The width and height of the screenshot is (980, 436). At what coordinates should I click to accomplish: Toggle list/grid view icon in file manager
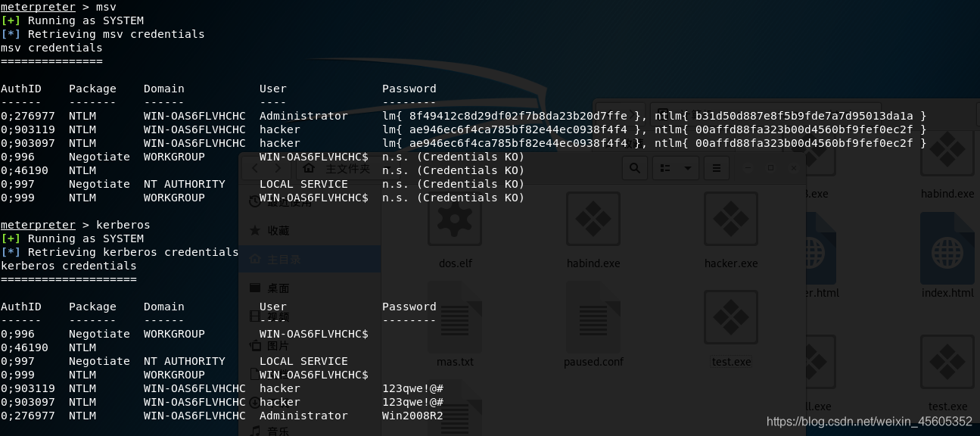pyautogui.click(x=665, y=167)
